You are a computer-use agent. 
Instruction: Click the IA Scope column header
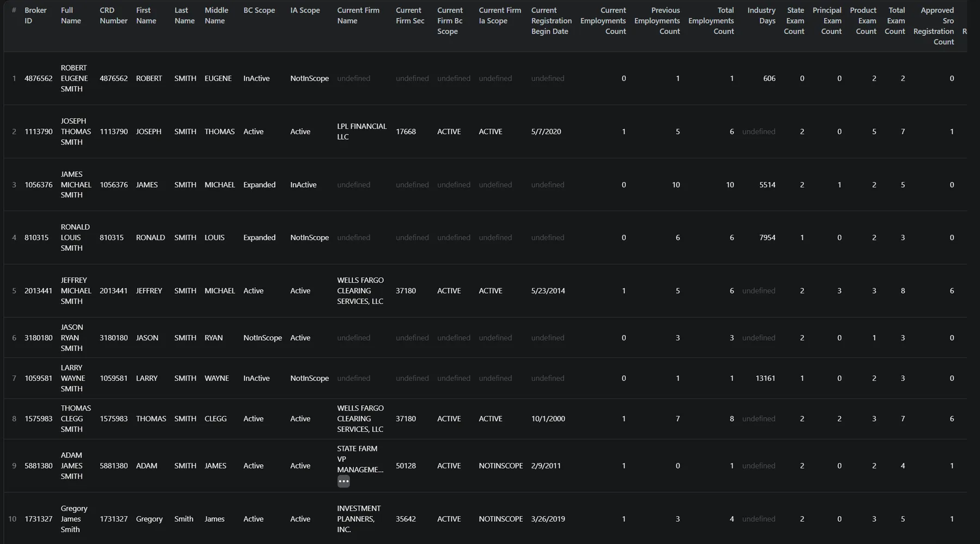coord(305,10)
